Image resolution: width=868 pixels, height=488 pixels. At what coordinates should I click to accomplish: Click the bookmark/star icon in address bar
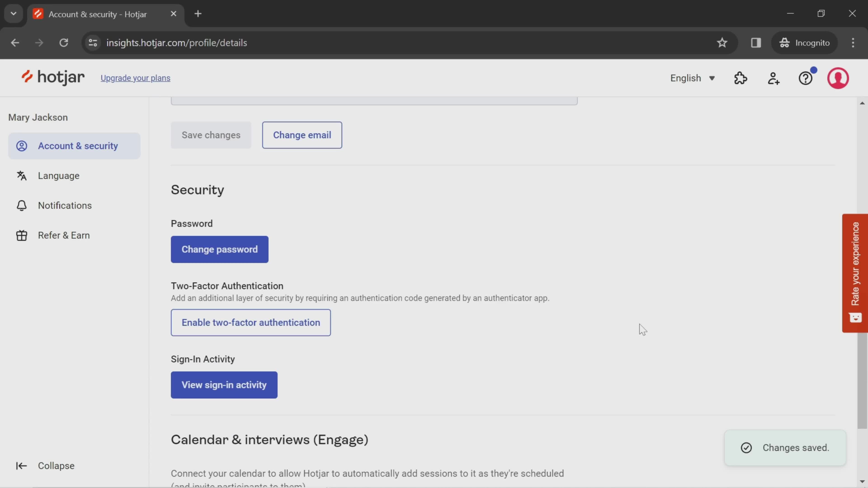pyautogui.click(x=722, y=42)
